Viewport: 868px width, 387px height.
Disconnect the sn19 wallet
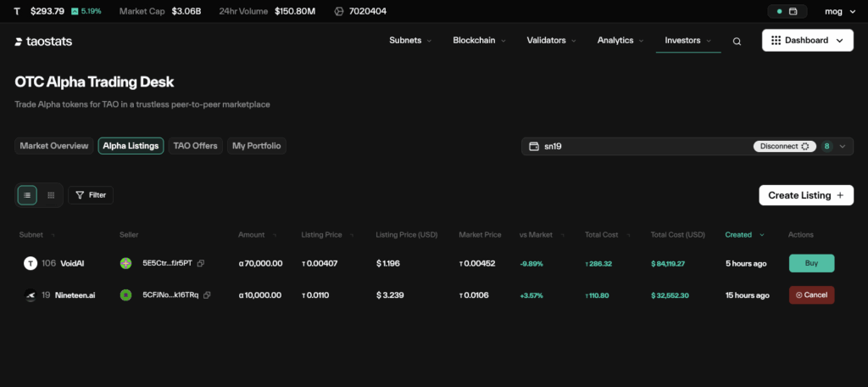pyautogui.click(x=784, y=146)
